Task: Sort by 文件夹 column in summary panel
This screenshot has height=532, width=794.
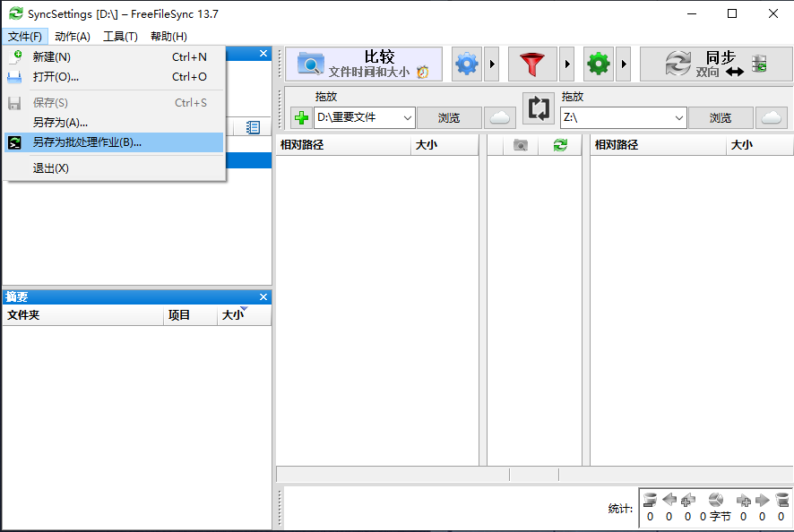Action: click(x=83, y=315)
